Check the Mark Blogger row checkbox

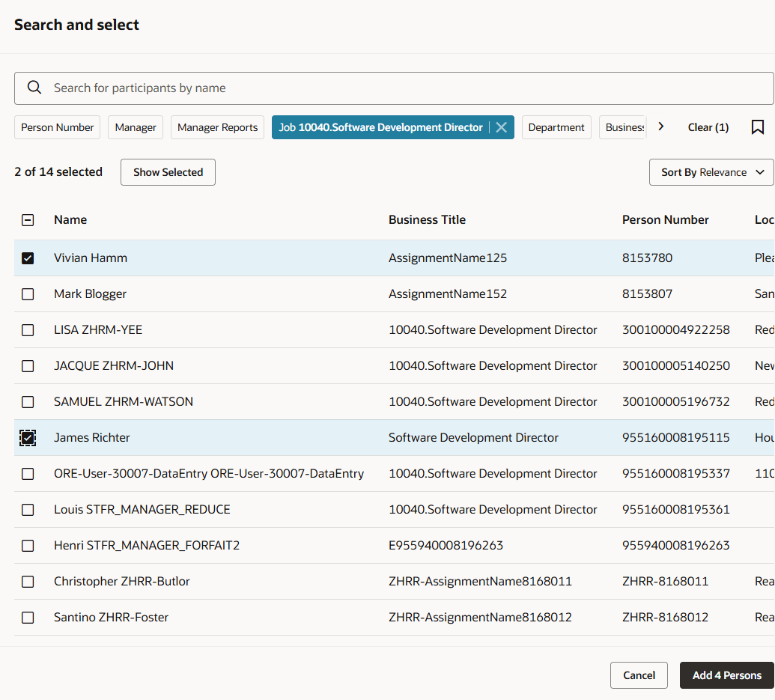[28, 294]
